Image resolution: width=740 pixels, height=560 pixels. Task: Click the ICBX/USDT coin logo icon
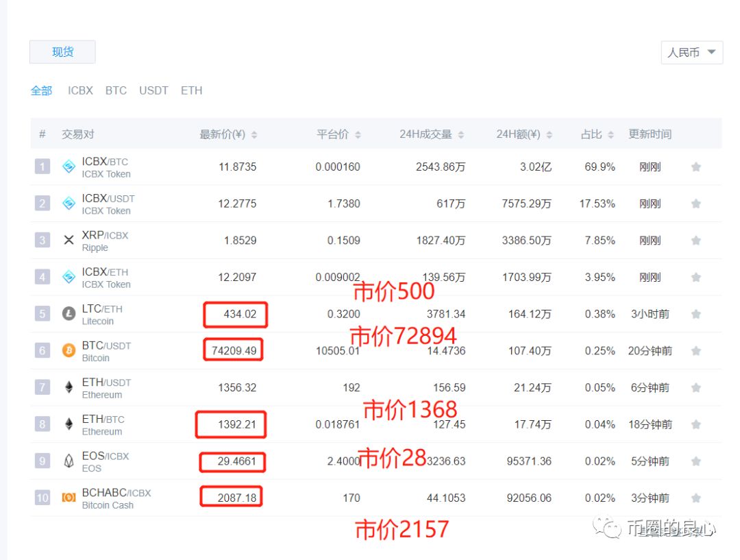pyautogui.click(x=69, y=203)
